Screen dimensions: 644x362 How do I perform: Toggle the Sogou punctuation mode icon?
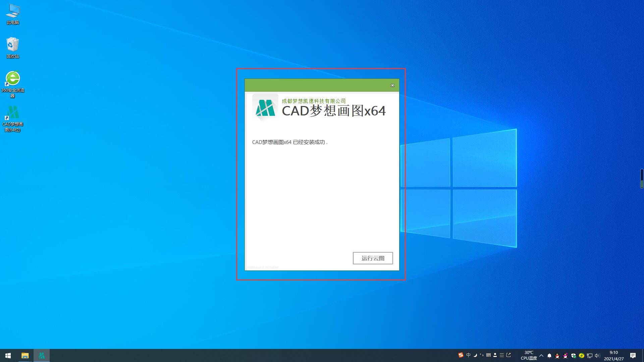[482, 355]
